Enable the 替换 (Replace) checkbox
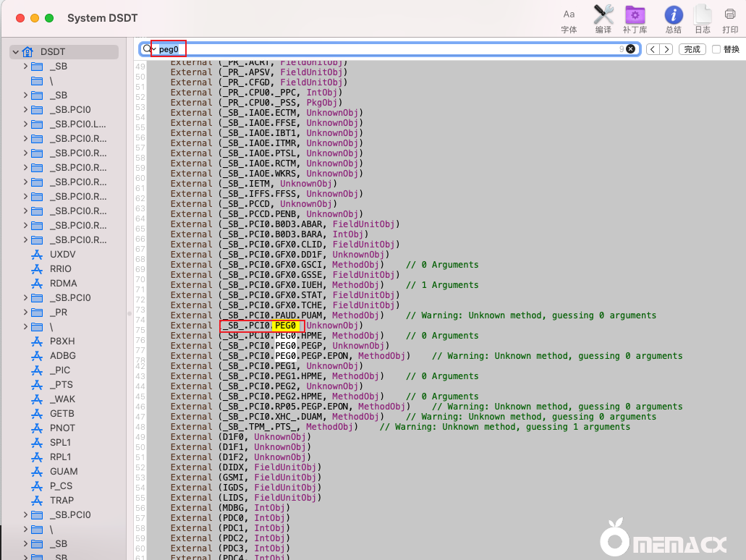This screenshot has height=560, width=746. (x=716, y=49)
